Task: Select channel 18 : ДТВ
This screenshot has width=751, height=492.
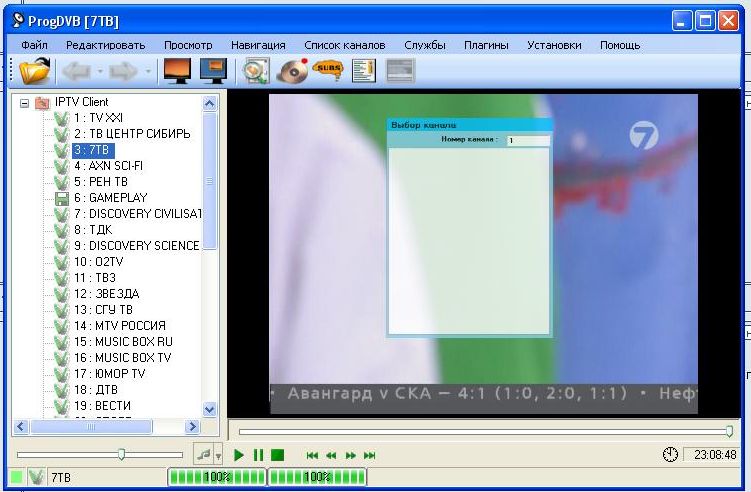Action: pyautogui.click(x=96, y=390)
